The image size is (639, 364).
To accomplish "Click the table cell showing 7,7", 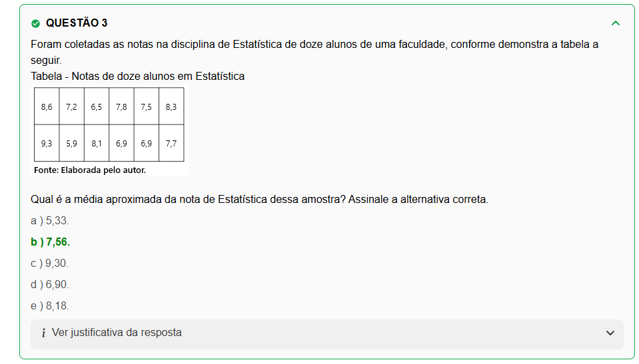I will 171,143.
